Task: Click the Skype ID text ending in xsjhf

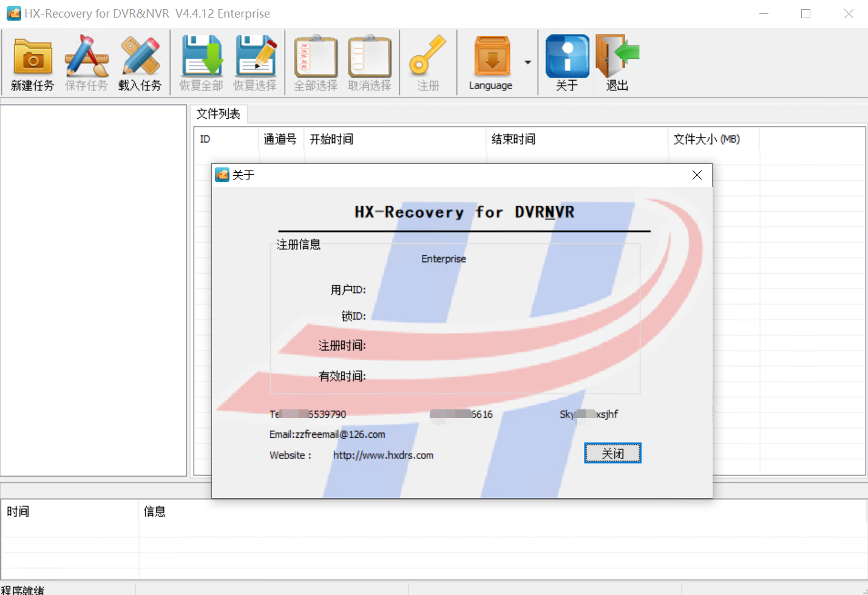Action: pos(589,414)
